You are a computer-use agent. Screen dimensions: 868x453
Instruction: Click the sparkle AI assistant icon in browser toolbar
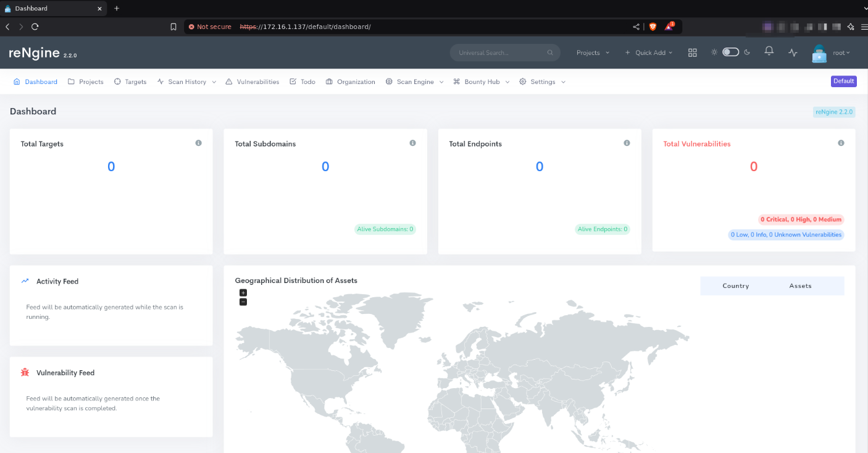(851, 27)
